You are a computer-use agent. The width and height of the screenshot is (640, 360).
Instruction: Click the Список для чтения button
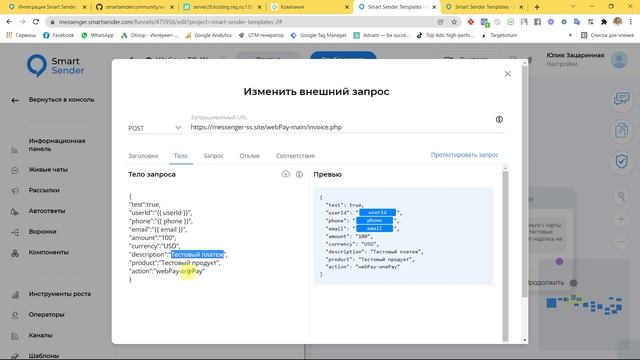pyautogui.click(x=607, y=36)
